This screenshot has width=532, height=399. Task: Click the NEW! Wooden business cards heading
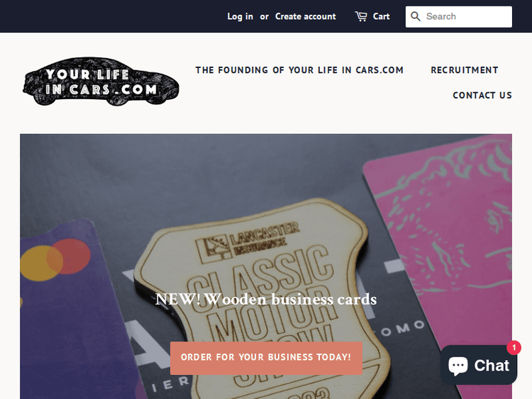pyautogui.click(x=266, y=299)
